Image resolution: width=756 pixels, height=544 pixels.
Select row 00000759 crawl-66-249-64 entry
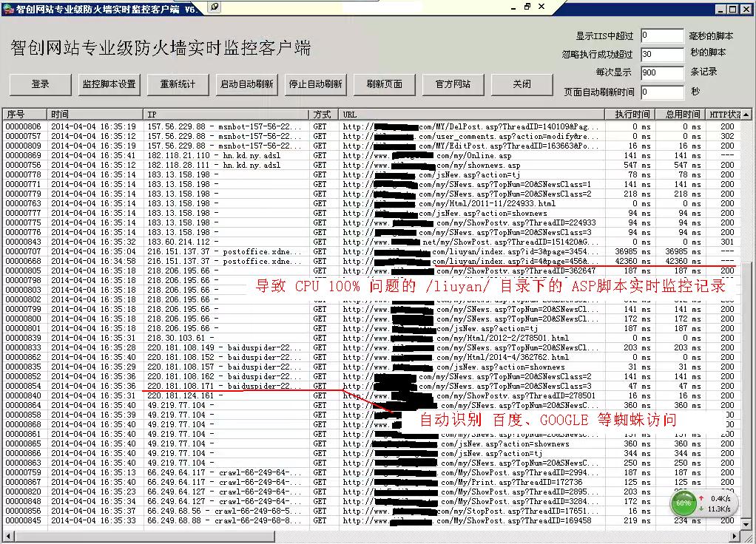click(371, 473)
